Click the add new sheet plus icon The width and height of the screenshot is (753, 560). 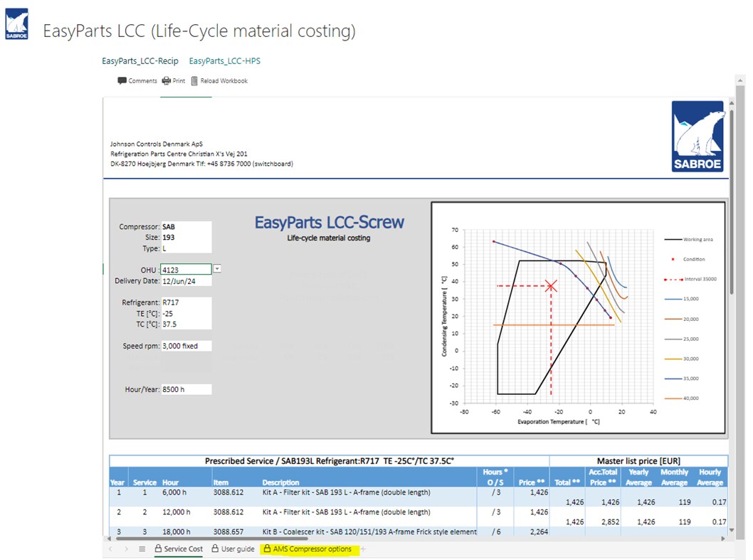coord(362,549)
